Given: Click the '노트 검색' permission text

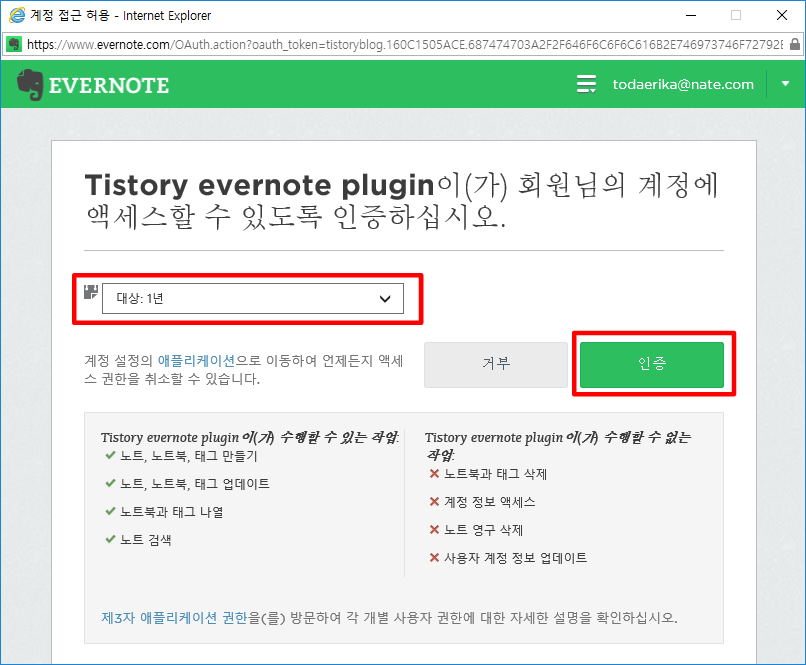Looking at the screenshot, I should click(146, 540).
